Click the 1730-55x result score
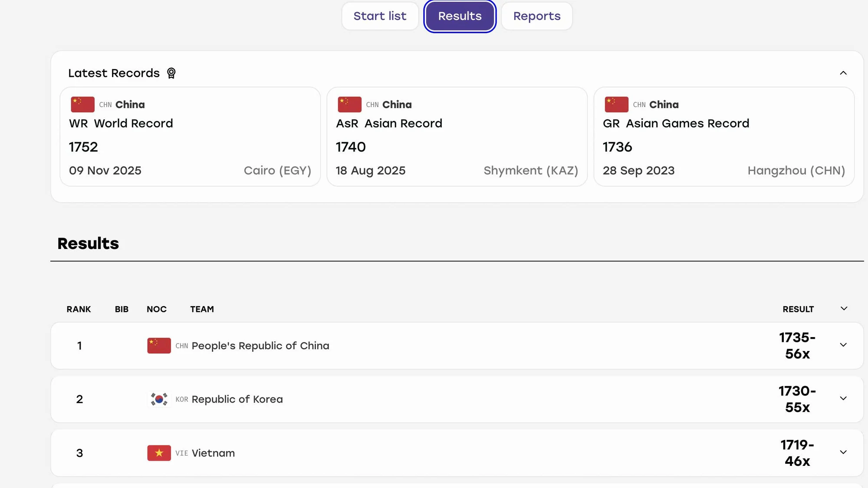Viewport: 868px width, 488px height. pyautogui.click(x=797, y=399)
